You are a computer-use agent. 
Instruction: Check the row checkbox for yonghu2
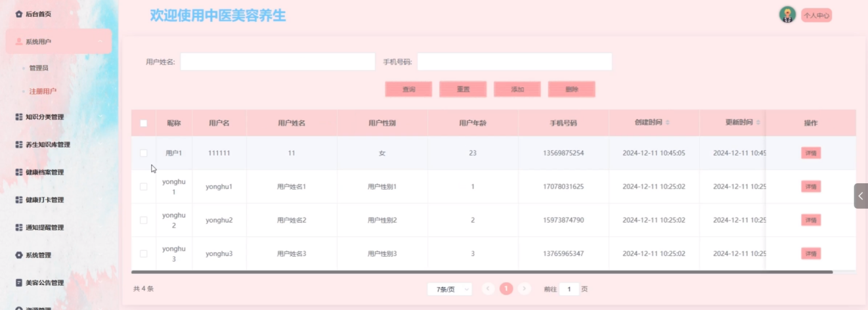[144, 220]
